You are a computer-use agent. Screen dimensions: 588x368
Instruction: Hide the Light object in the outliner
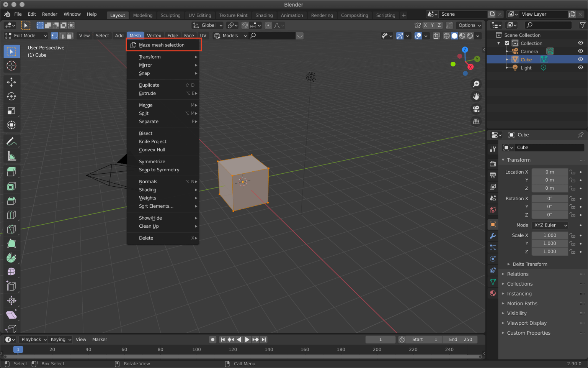pos(580,67)
